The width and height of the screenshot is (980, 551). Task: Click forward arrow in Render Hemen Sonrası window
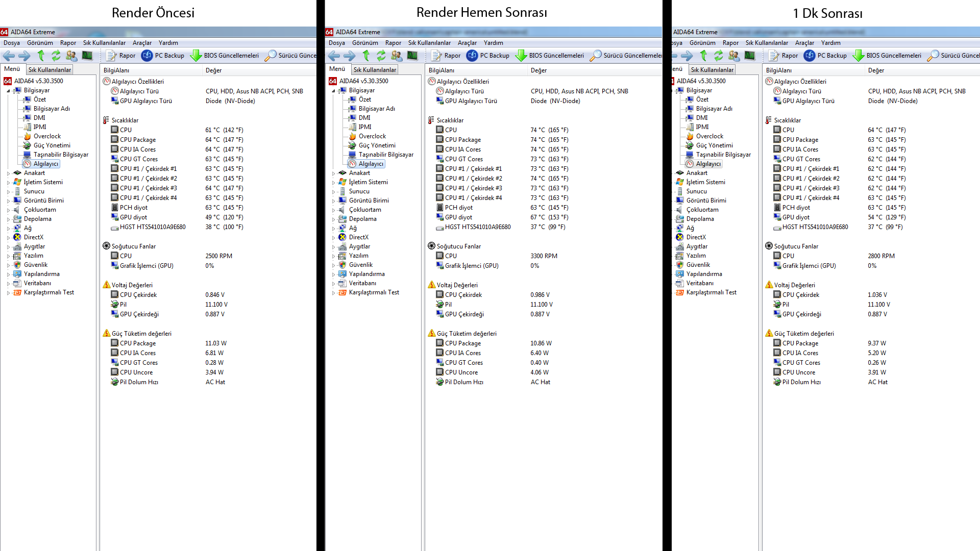[x=350, y=56]
